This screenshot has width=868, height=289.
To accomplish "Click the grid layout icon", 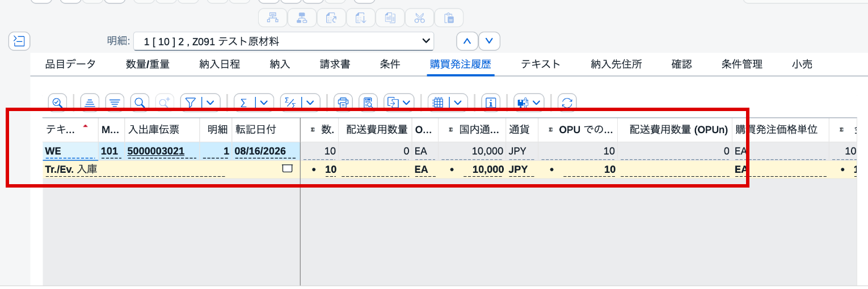I will pos(438,103).
